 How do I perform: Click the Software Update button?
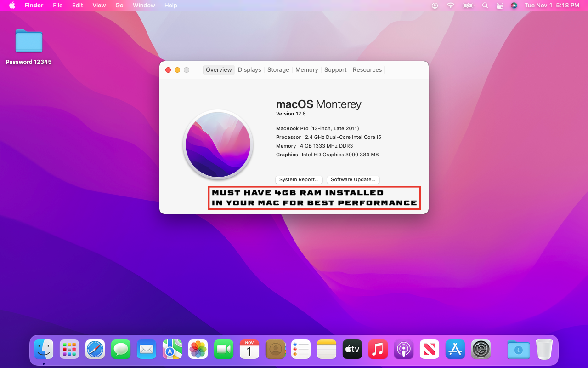353,180
